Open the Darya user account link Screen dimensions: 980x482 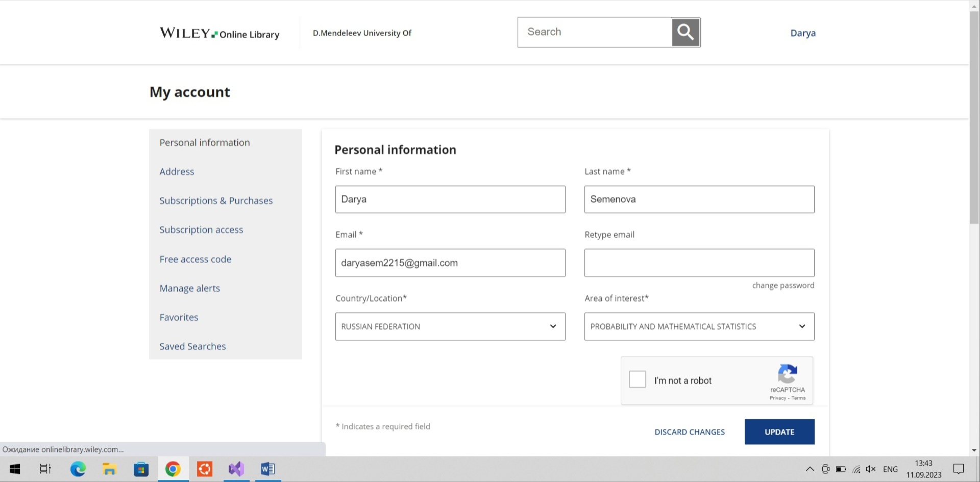803,33
